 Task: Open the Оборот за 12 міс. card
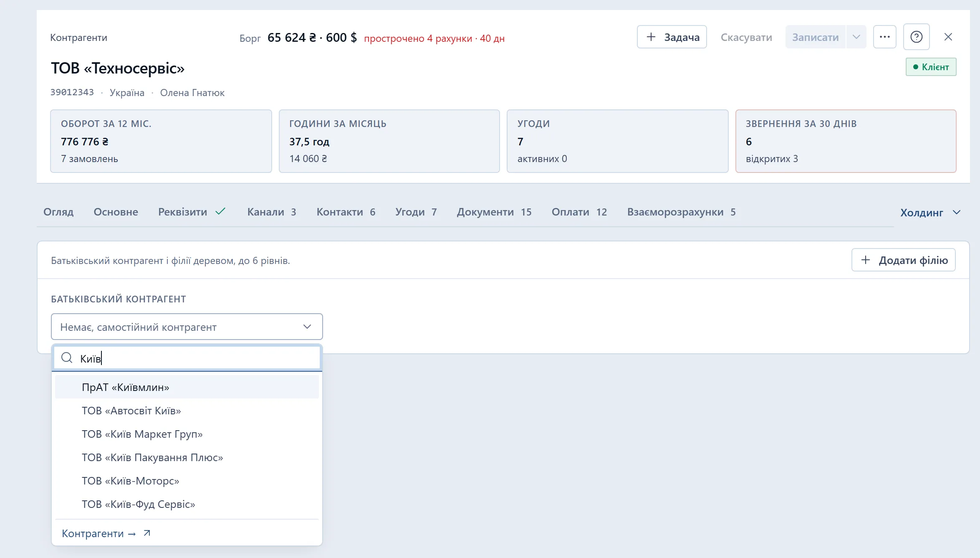(x=161, y=141)
